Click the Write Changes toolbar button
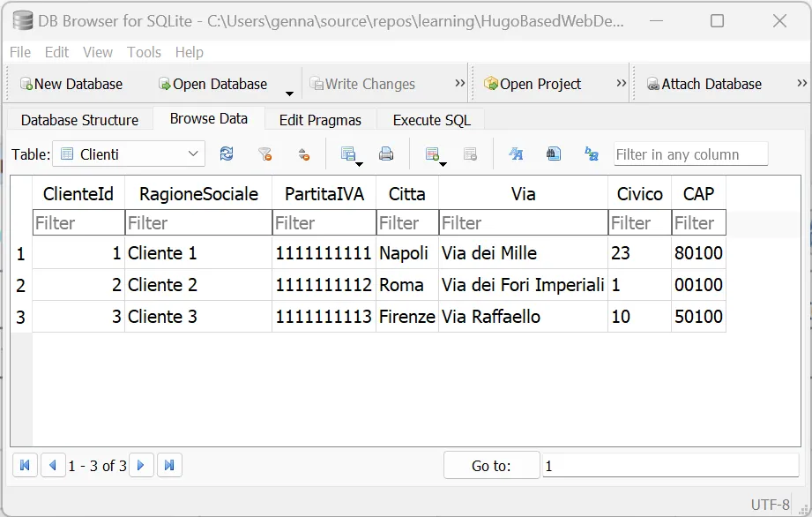Image resolution: width=812 pixels, height=517 pixels. (x=362, y=84)
